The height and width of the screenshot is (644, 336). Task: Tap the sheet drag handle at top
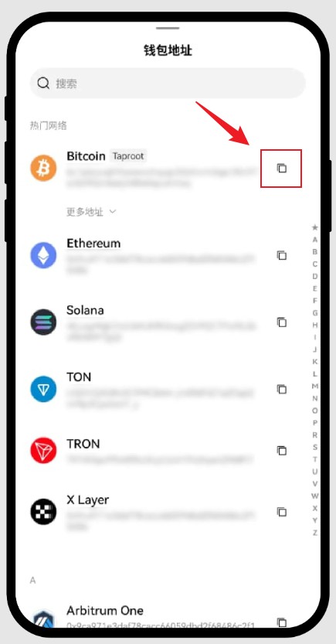pyautogui.click(x=168, y=28)
